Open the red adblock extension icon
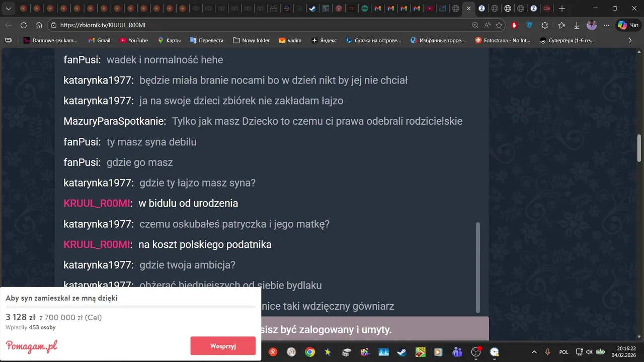 pos(514,25)
